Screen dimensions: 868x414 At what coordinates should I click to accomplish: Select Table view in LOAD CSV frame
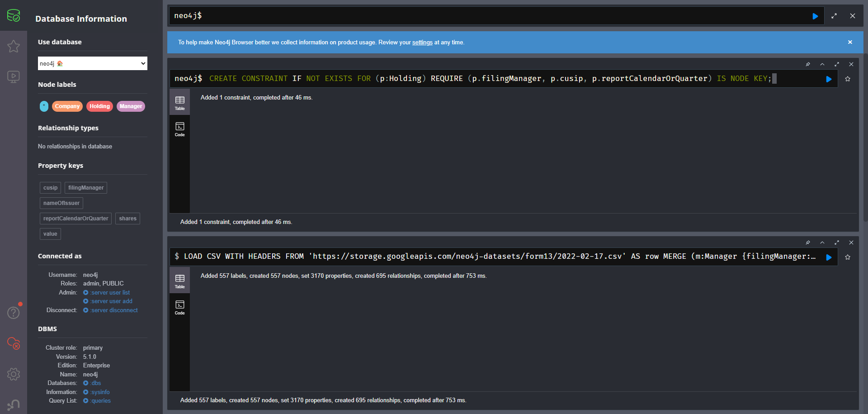pyautogui.click(x=180, y=281)
